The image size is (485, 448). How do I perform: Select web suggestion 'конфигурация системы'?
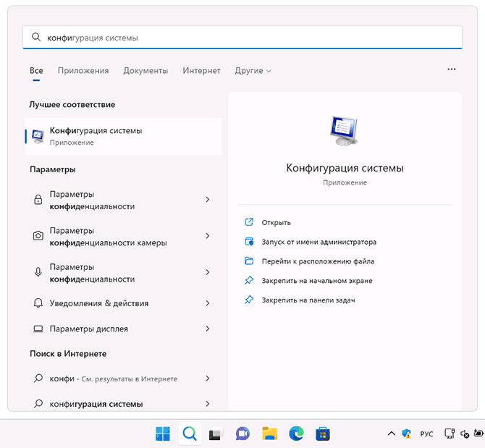click(123, 404)
